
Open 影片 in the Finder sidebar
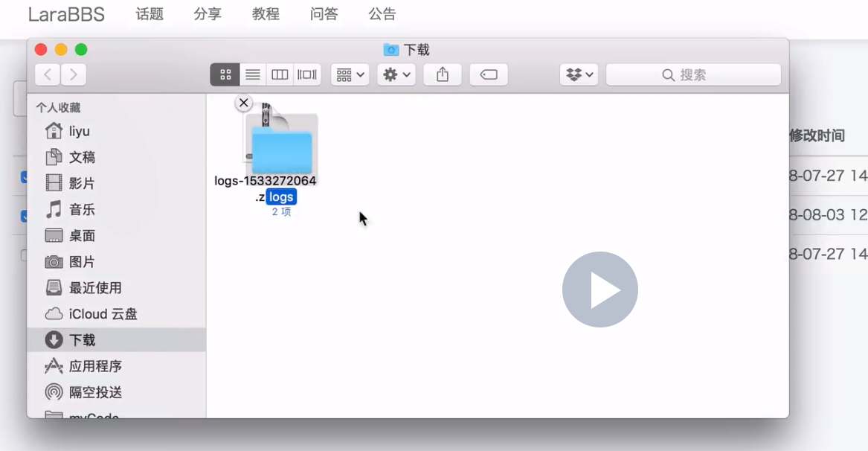coord(116,183)
